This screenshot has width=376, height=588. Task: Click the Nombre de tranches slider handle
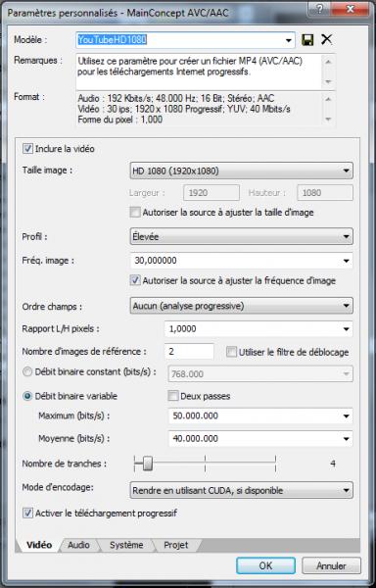(x=148, y=464)
